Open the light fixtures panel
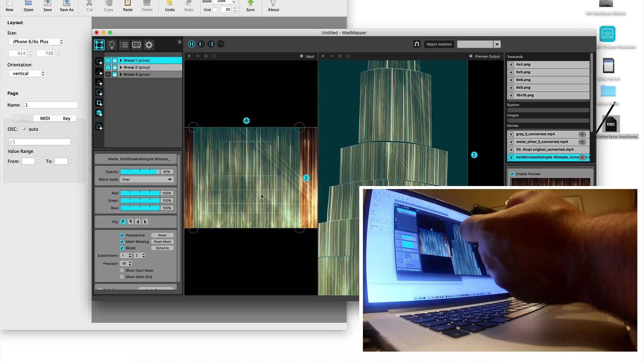 click(112, 45)
